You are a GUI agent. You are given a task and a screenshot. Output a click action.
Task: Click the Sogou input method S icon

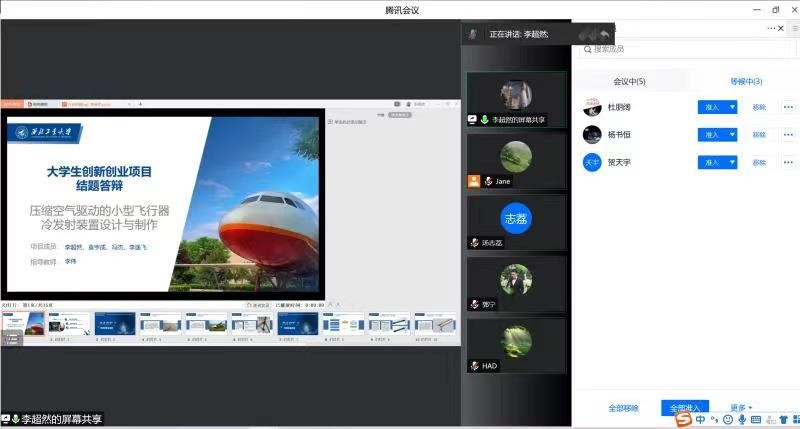coord(682,419)
